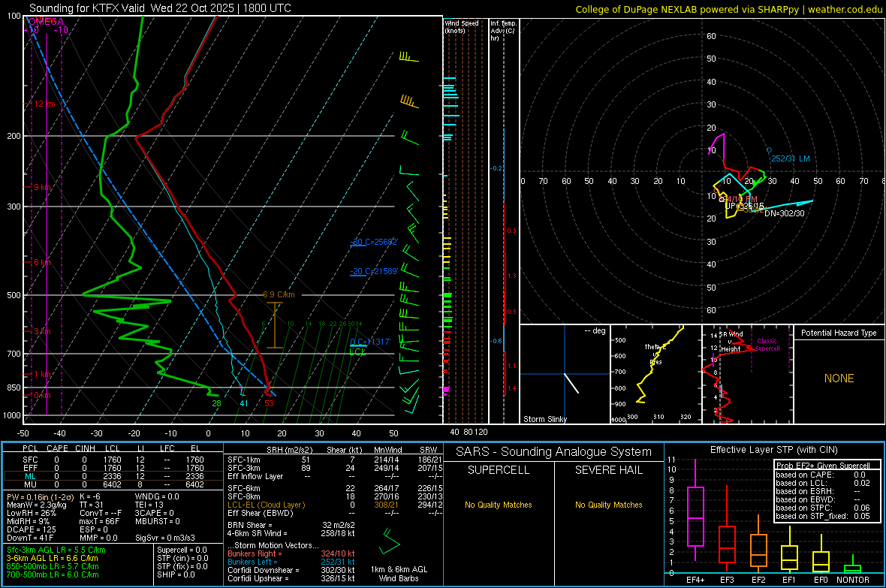This screenshot has height=588, width=886.
Task: Click the wet-bulb value 41
Action: [x=243, y=403]
